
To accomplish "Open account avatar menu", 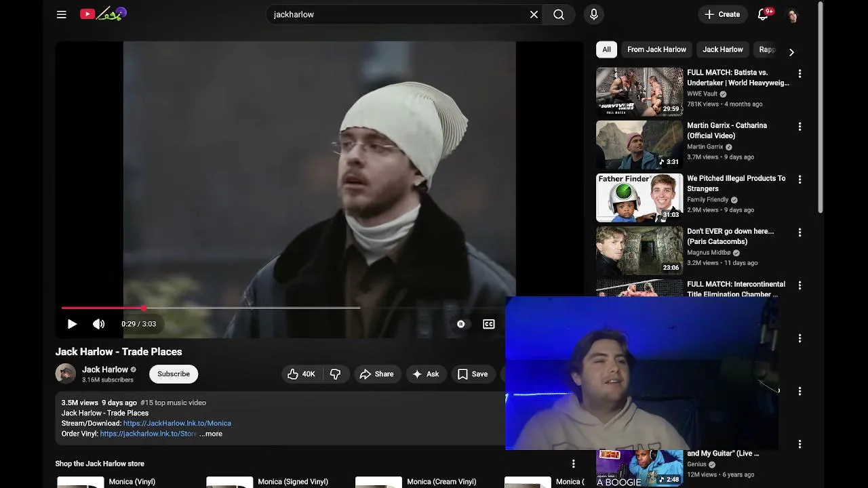I will [x=792, y=14].
